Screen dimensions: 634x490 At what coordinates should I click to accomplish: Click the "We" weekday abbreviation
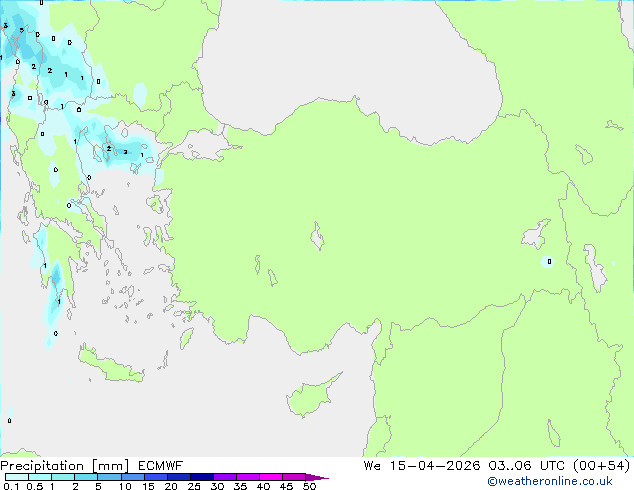(372, 466)
